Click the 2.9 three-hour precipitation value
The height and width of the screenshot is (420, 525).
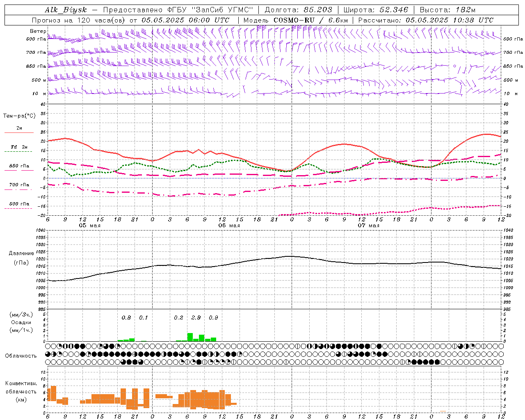[196, 318]
